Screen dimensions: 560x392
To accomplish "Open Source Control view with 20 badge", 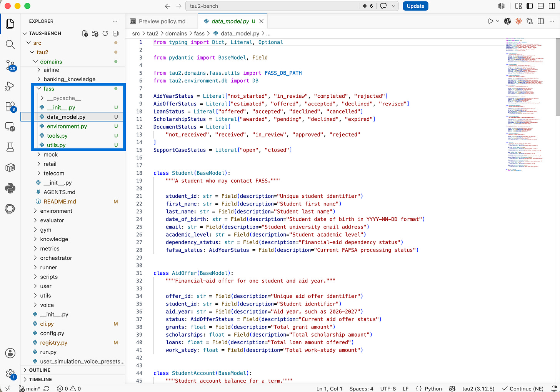I will click(x=10, y=65).
